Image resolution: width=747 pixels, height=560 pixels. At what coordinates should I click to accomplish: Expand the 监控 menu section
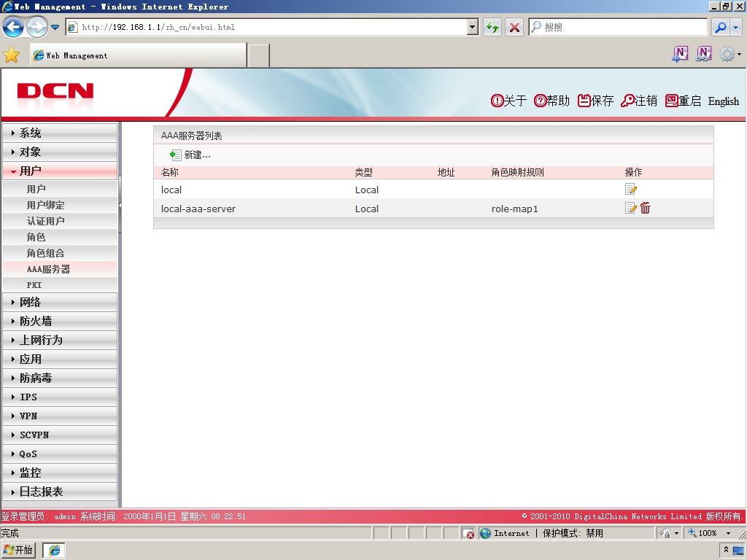(60, 472)
